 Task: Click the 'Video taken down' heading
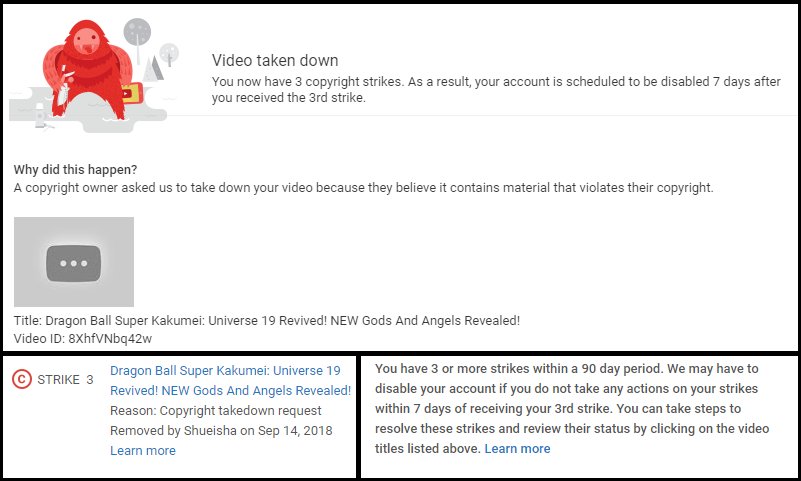(275, 60)
